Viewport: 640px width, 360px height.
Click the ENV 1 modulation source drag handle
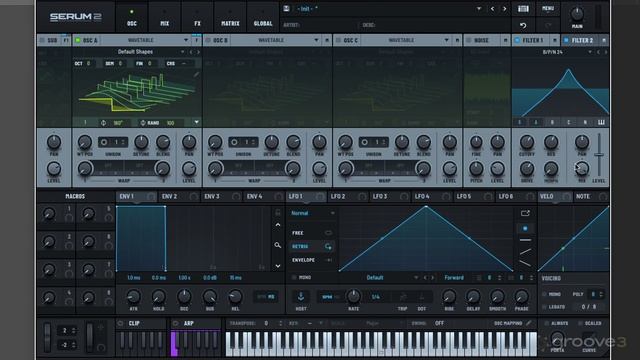[x=151, y=197]
